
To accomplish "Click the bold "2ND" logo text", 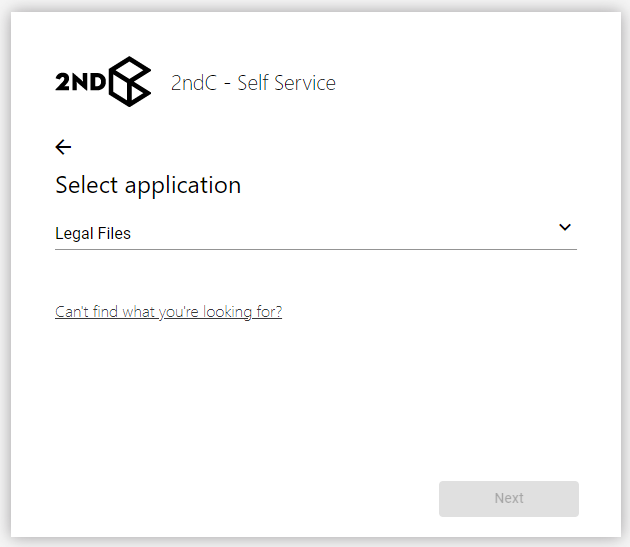I will (x=80, y=83).
